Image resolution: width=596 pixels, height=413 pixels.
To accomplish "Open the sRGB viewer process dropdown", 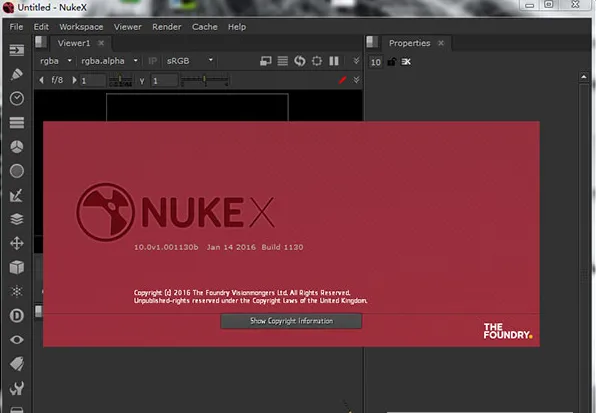I will click(x=190, y=61).
